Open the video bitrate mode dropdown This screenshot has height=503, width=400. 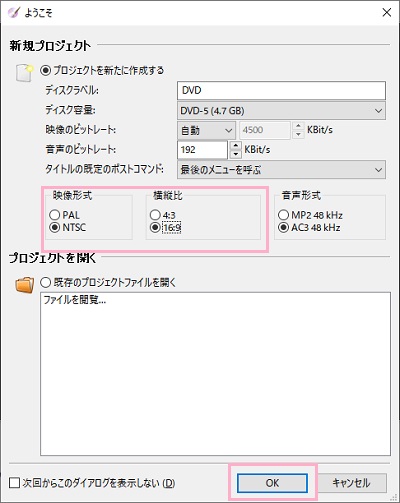206,130
